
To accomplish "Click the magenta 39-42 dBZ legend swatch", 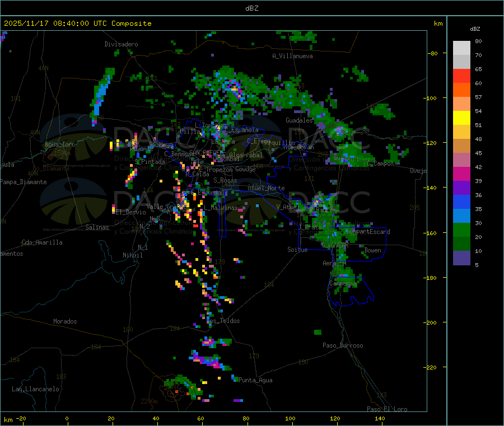I will point(461,174).
